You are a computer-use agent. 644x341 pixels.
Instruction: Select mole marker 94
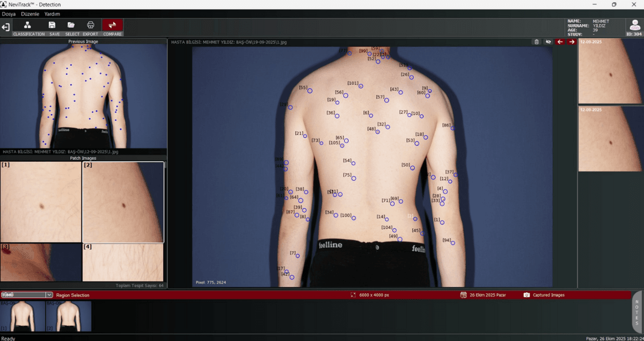coord(452,243)
